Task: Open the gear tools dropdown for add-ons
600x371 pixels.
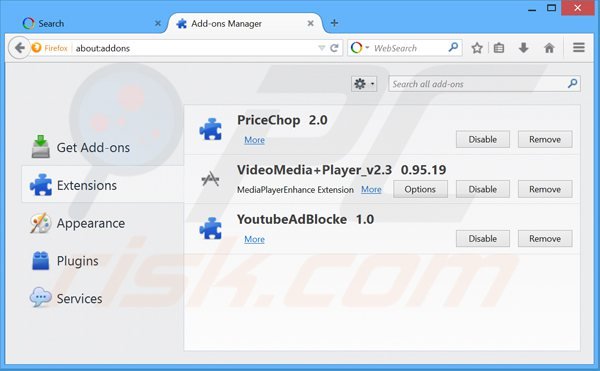Action: (x=364, y=84)
